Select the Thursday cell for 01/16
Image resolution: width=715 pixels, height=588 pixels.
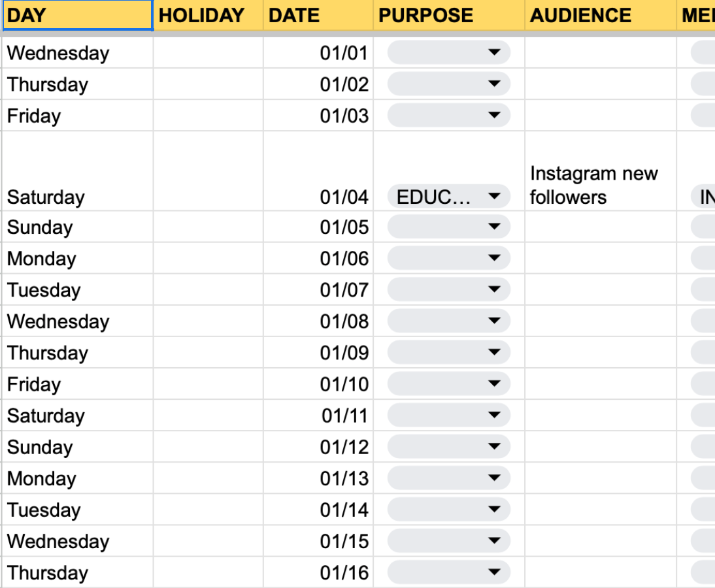(x=78, y=572)
